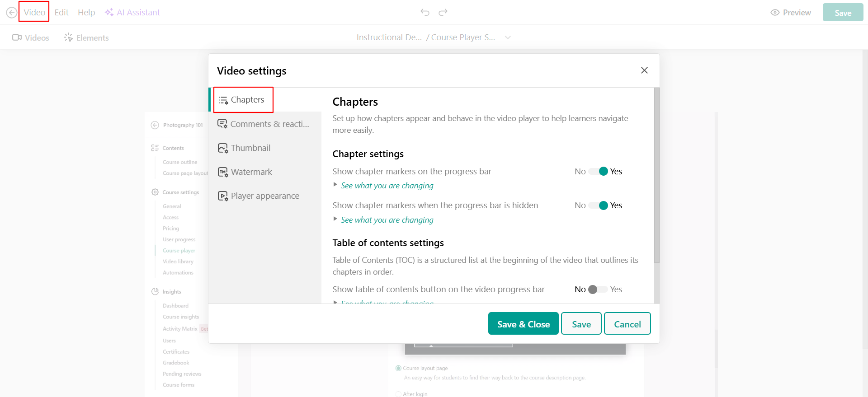Select Course player in background sidebar
The image size is (868, 397).
pos(179,251)
